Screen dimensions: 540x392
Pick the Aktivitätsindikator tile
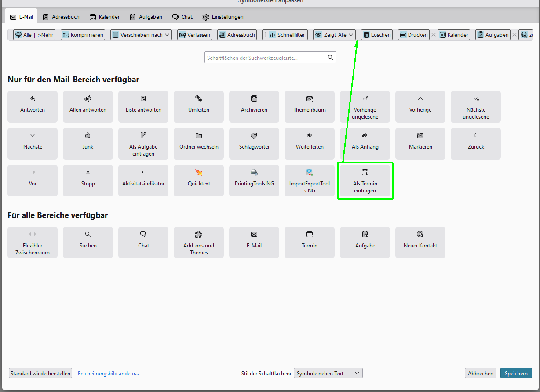pos(143,181)
